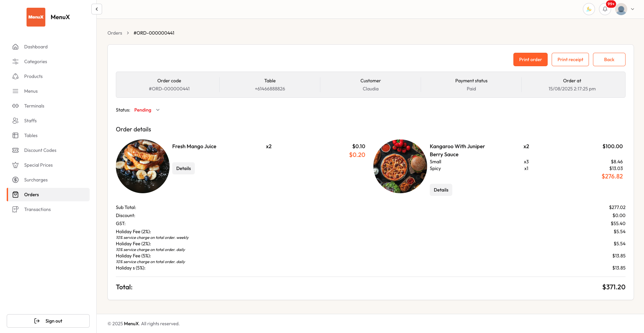The width and height of the screenshot is (644, 333).
Task: Click the Orders breadcrumb link
Action: (115, 33)
